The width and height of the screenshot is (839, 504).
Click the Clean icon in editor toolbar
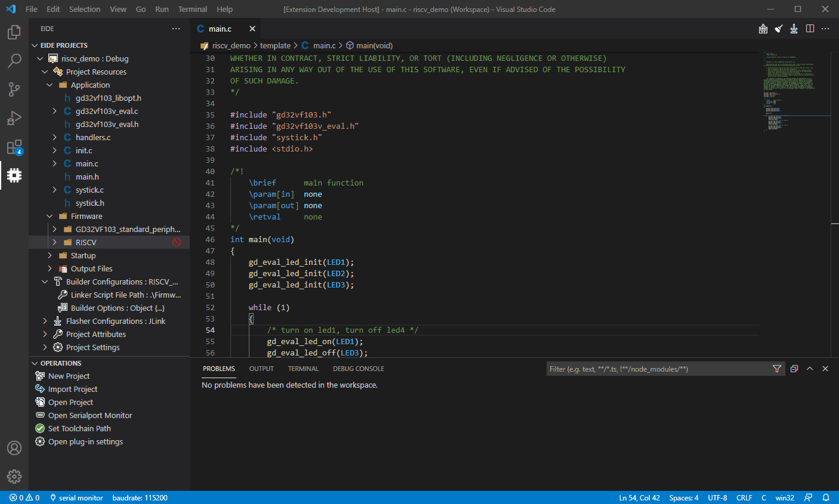[x=779, y=29]
